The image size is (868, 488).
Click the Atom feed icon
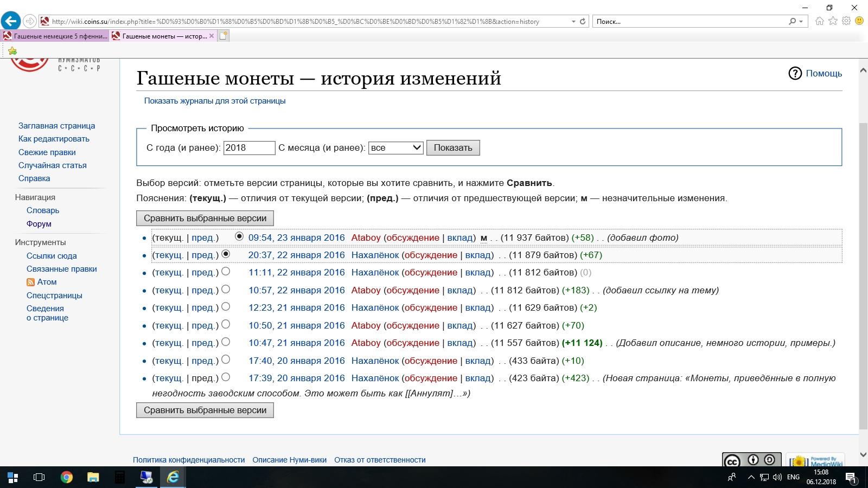(31, 282)
